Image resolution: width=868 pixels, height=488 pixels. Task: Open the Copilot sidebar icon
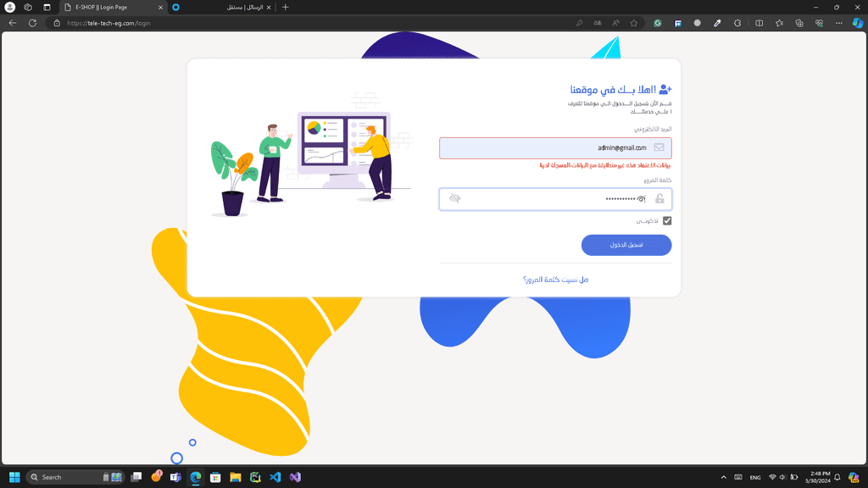858,23
